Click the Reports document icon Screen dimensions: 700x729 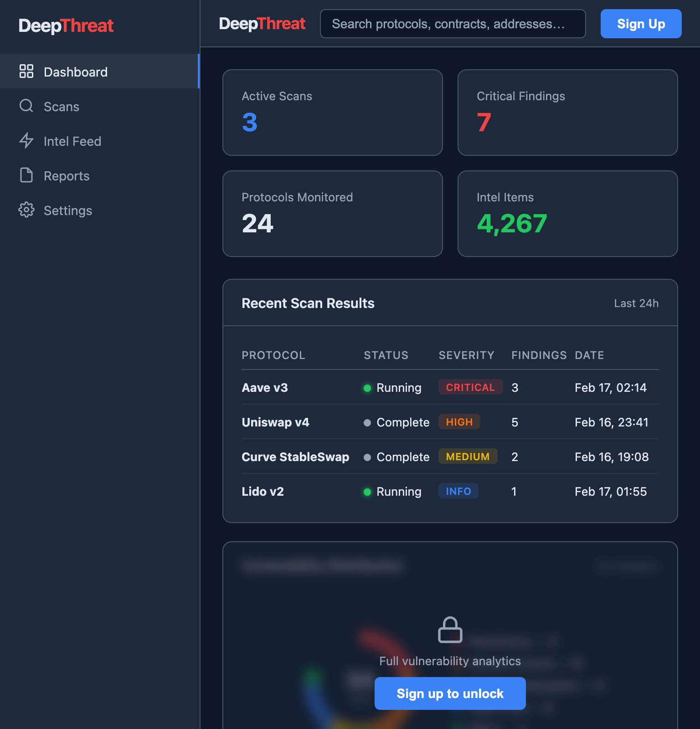[x=26, y=175]
